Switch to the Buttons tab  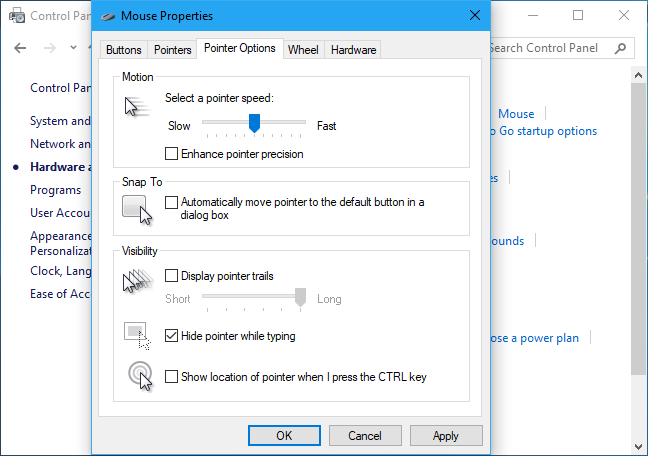pos(124,50)
